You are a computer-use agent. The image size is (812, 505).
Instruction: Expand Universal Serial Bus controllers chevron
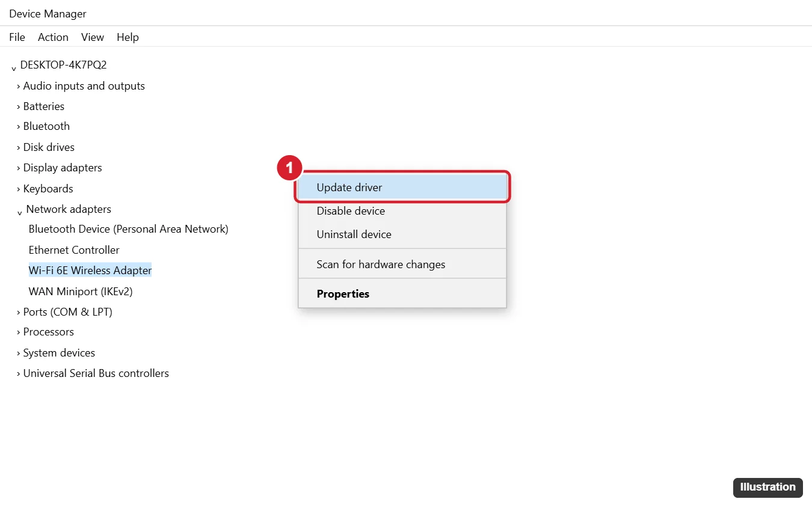[x=18, y=374]
